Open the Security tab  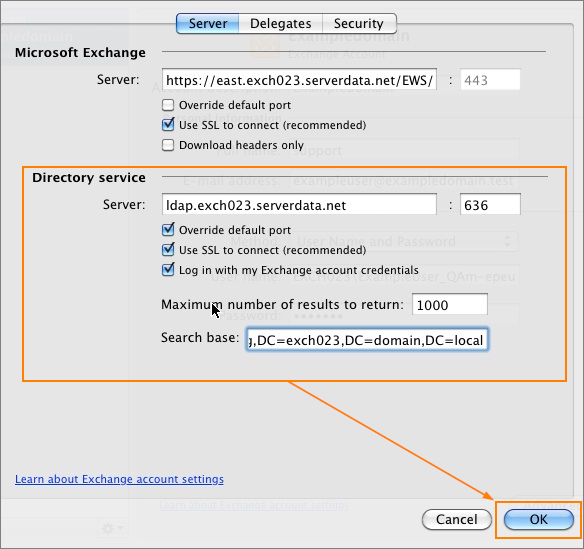pos(359,23)
